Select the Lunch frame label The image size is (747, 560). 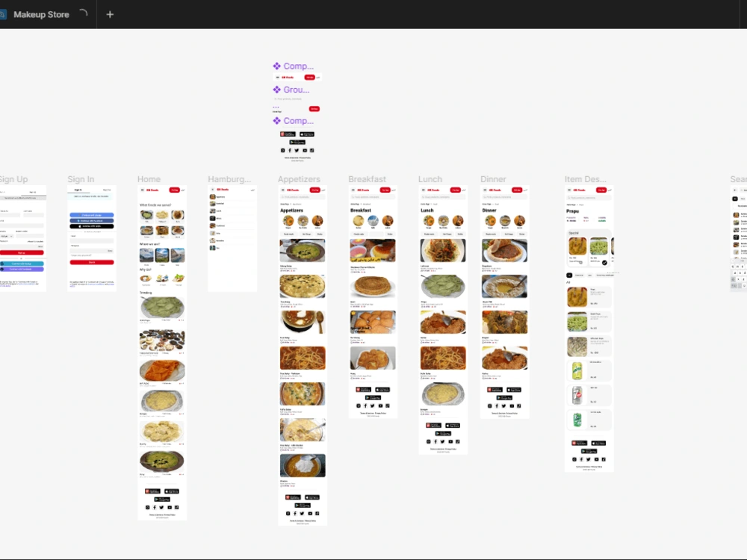(x=430, y=179)
